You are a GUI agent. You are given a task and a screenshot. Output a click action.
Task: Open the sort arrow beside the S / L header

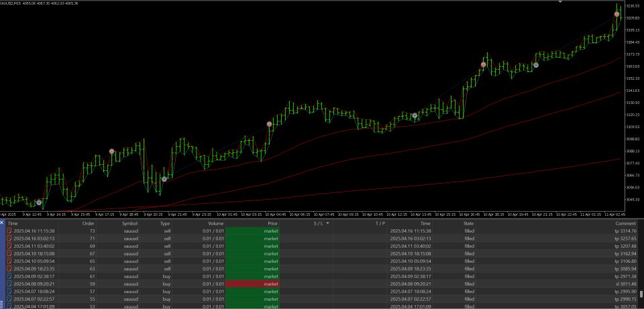328,223
